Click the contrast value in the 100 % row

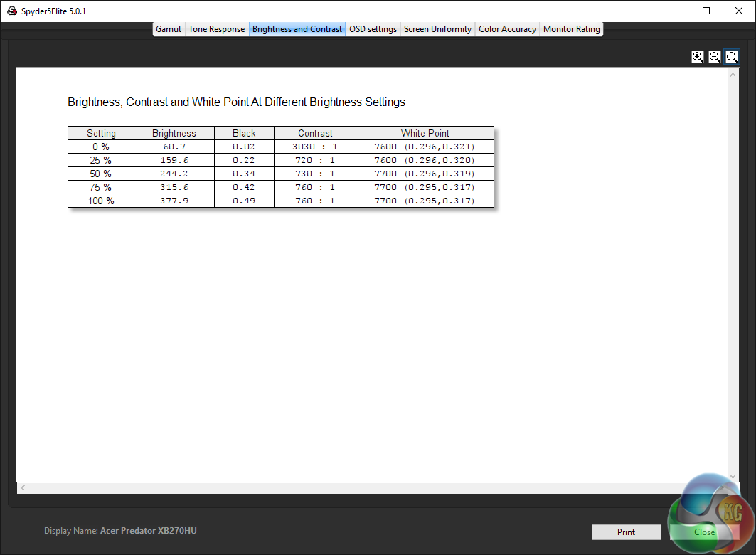(315, 201)
